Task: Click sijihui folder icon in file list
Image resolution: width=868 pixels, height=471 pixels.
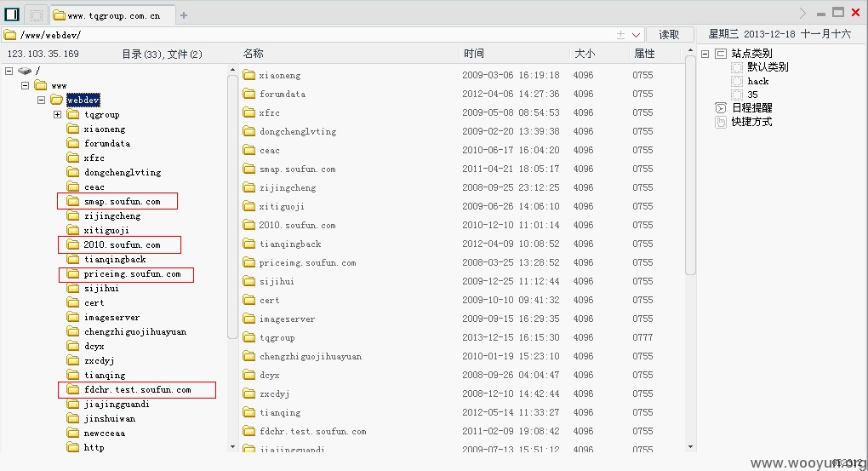Action: pos(249,281)
